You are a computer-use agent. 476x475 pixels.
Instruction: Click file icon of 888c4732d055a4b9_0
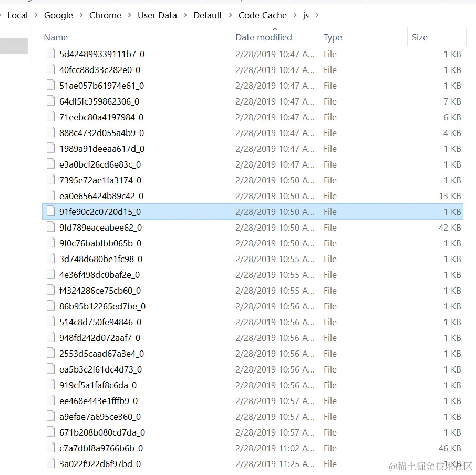click(50, 132)
